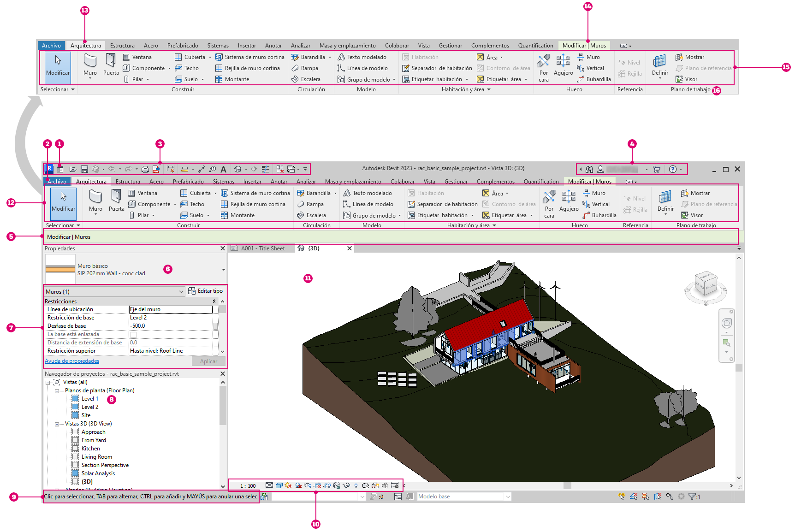Collapse the 'Vistas (all)' tree node
The image size is (801, 532).
(x=47, y=382)
